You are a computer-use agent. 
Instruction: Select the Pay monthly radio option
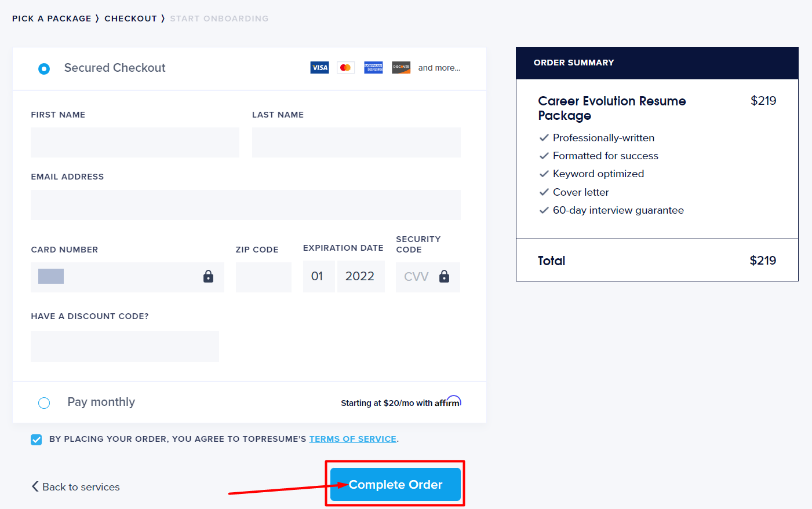44,403
